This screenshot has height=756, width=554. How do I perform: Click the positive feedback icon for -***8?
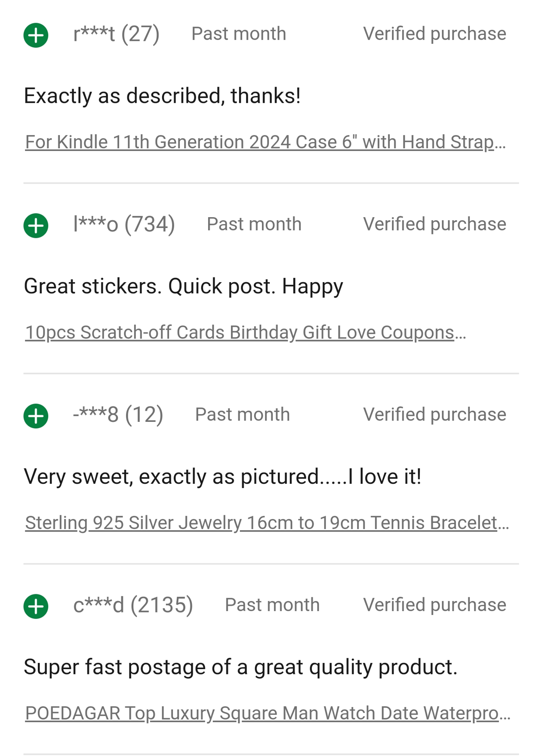pos(36,416)
